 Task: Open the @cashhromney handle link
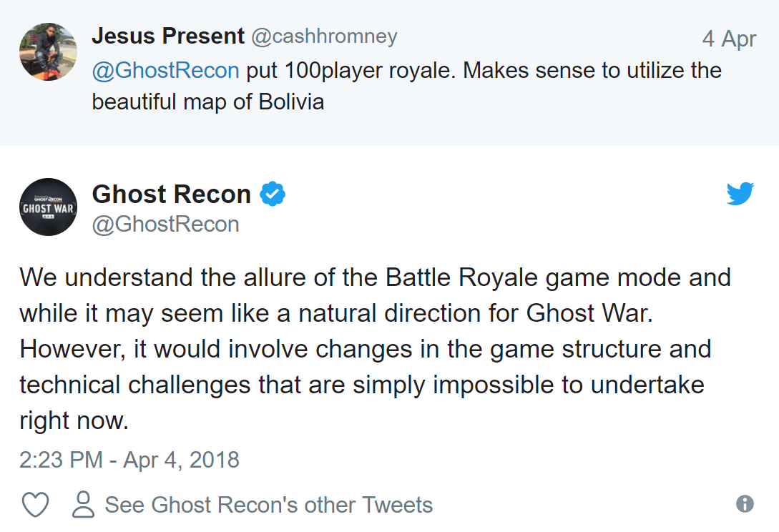tap(324, 36)
